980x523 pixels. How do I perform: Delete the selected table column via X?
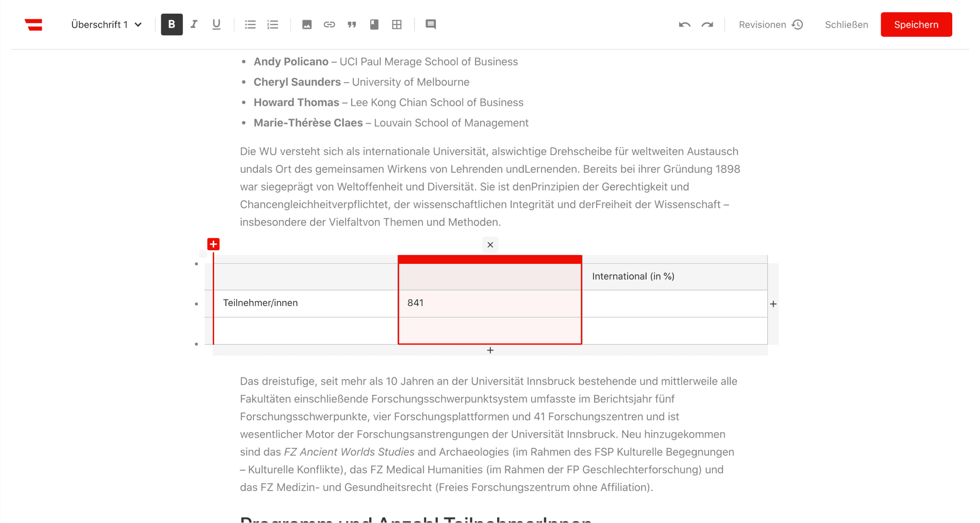coord(490,245)
